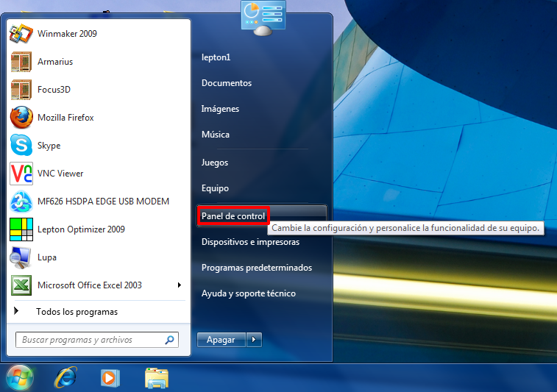Open Mozilla Firefox via its icon
Image resolution: width=557 pixels, height=392 pixels.
pyautogui.click(x=21, y=118)
